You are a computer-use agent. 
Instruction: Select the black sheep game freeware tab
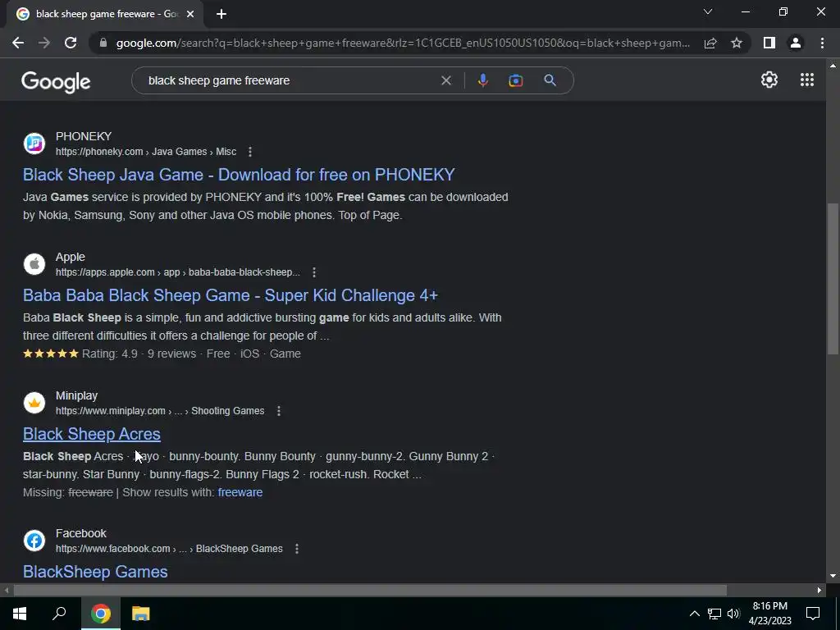[105, 14]
